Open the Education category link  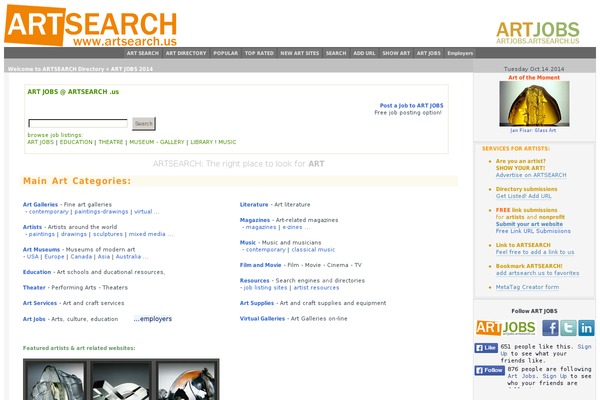click(x=37, y=272)
